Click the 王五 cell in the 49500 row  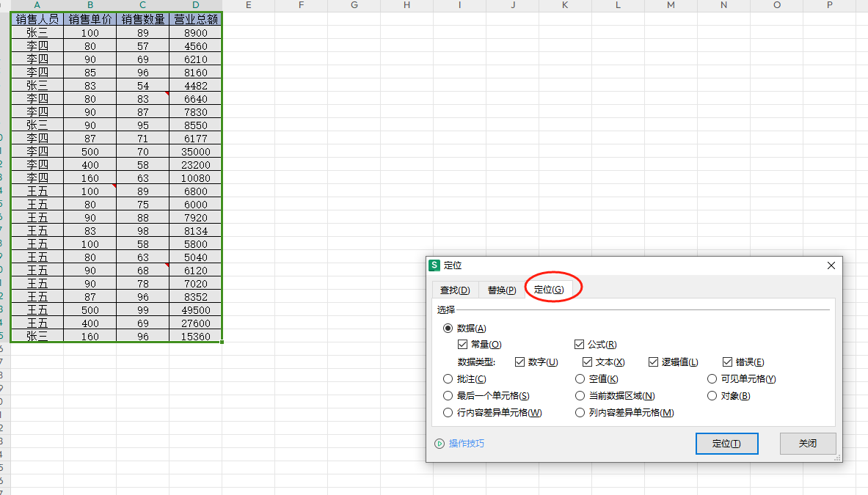(37, 310)
